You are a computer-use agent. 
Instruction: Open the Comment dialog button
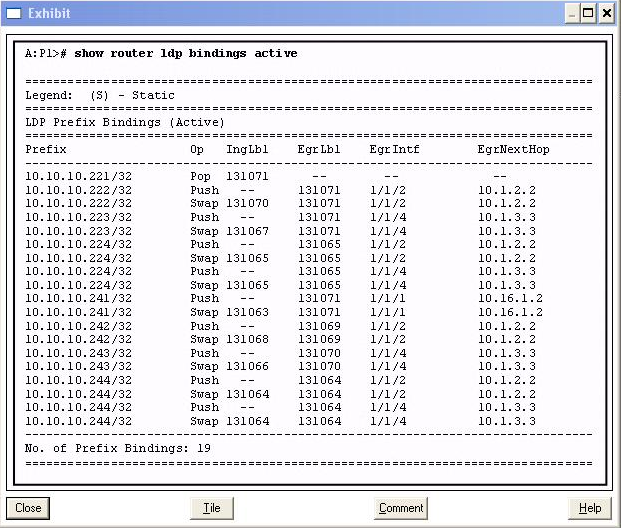pos(401,508)
